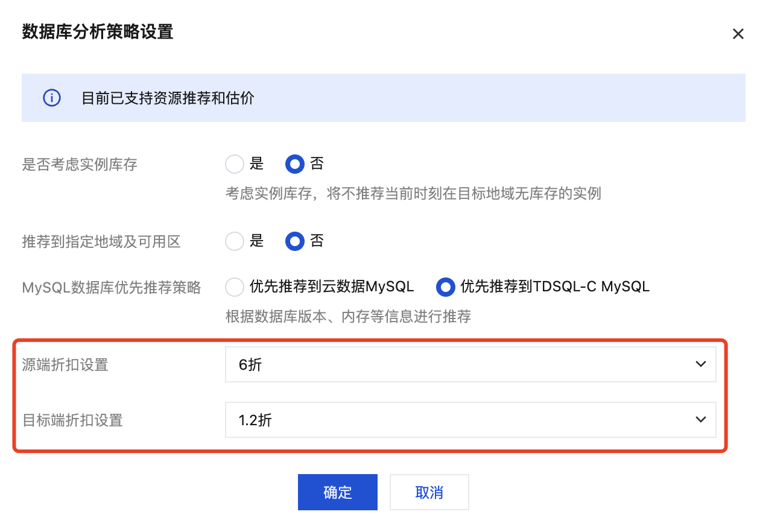Click the 目标端折扣设置 label
760x532 pixels.
[x=72, y=420]
